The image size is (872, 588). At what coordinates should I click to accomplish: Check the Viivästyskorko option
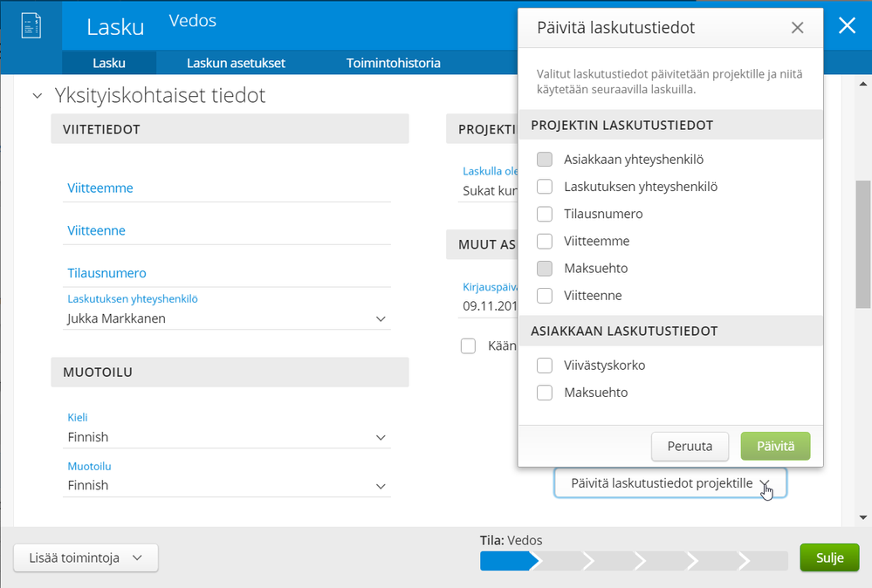point(545,366)
